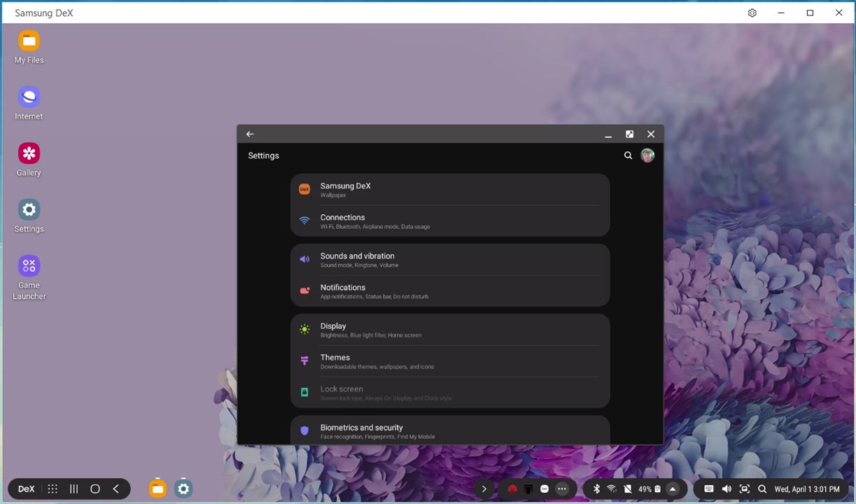Screen dimensions: 856x504
Task: Open the Samsung account profile picture
Action: [x=647, y=155]
